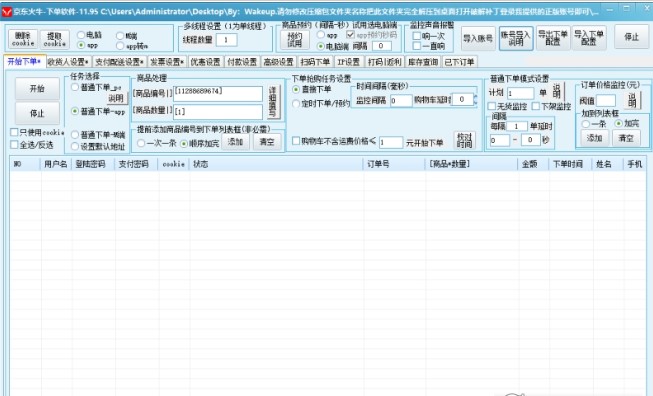Open the 高级设置 tab
This screenshot has height=396, width=653.
279,62
